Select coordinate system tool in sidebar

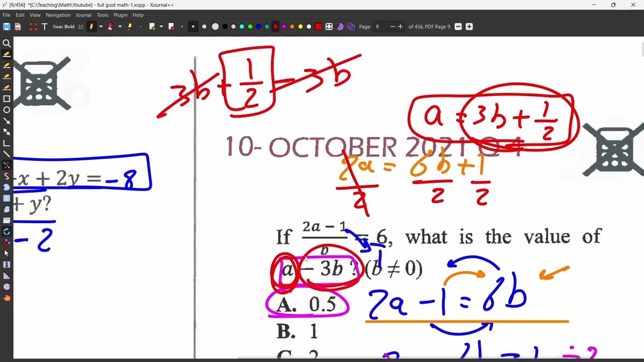(x=7, y=143)
